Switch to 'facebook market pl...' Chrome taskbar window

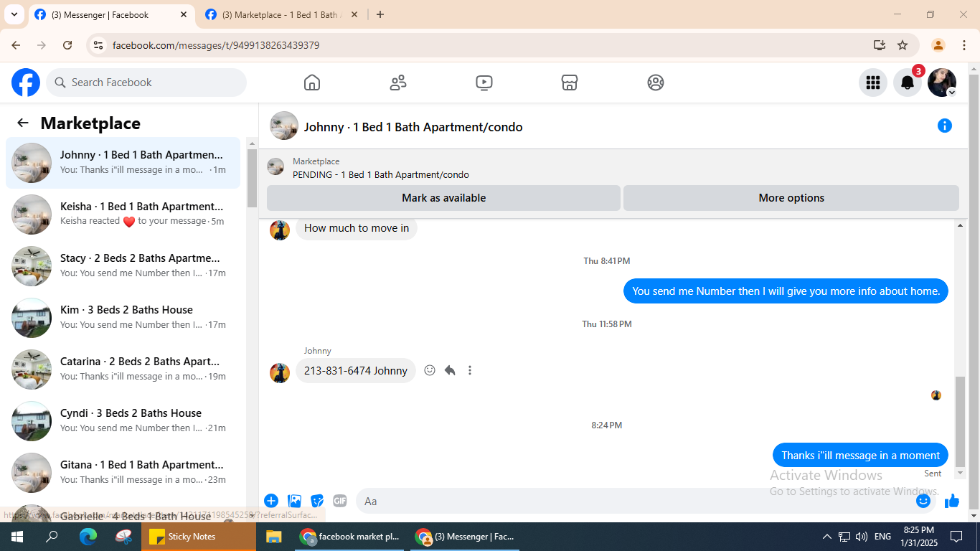(x=351, y=537)
